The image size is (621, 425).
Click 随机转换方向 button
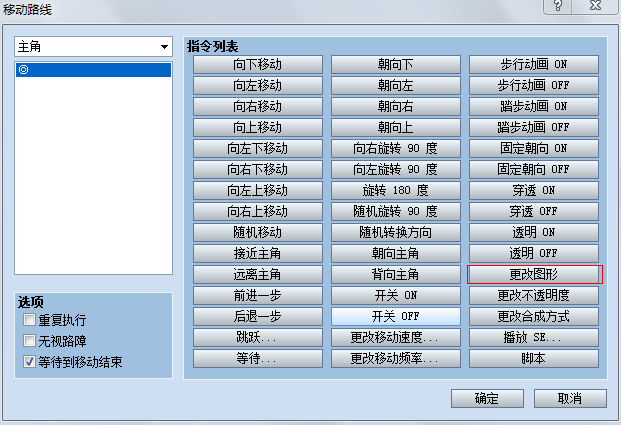pos(396,232)
